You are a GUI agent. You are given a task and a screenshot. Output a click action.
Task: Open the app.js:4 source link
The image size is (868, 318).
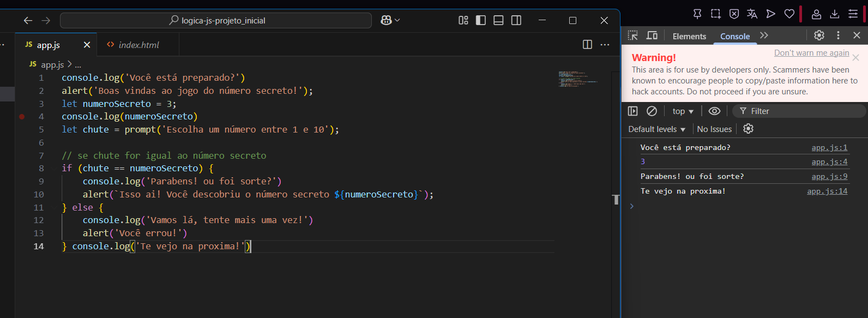point(829,161)
